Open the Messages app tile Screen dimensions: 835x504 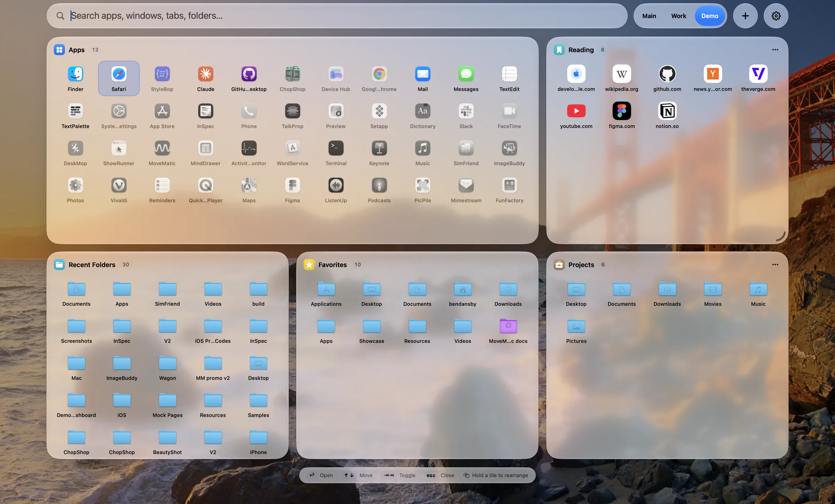tap(466, 79)
